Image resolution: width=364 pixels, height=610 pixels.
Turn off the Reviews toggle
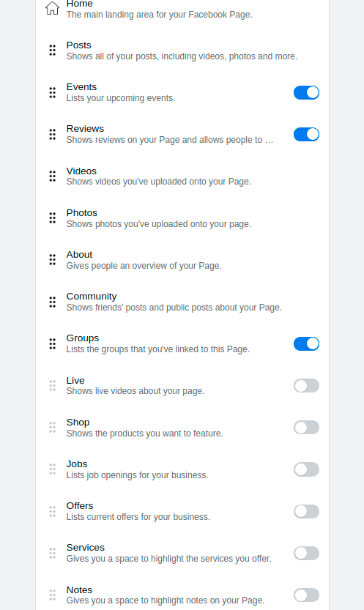306,134
